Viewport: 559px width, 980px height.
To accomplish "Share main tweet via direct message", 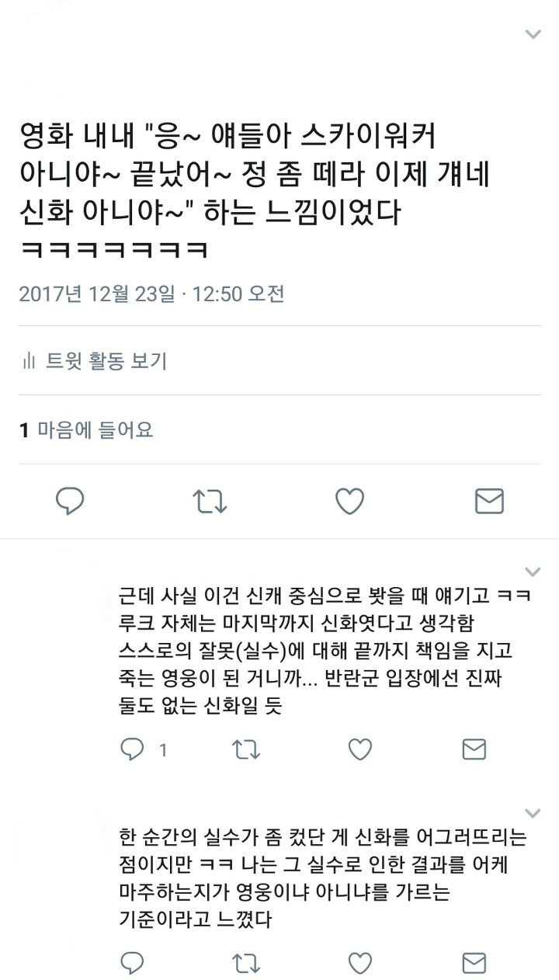I will [489, 501].
